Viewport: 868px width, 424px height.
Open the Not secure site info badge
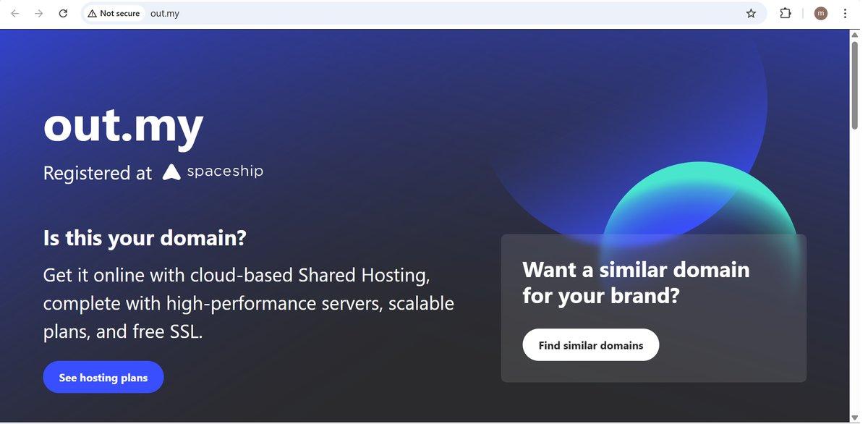click(114, 13)
